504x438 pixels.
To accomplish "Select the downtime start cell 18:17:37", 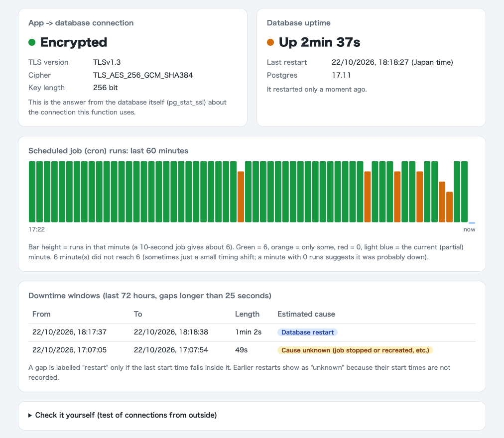I will [69, 332].
